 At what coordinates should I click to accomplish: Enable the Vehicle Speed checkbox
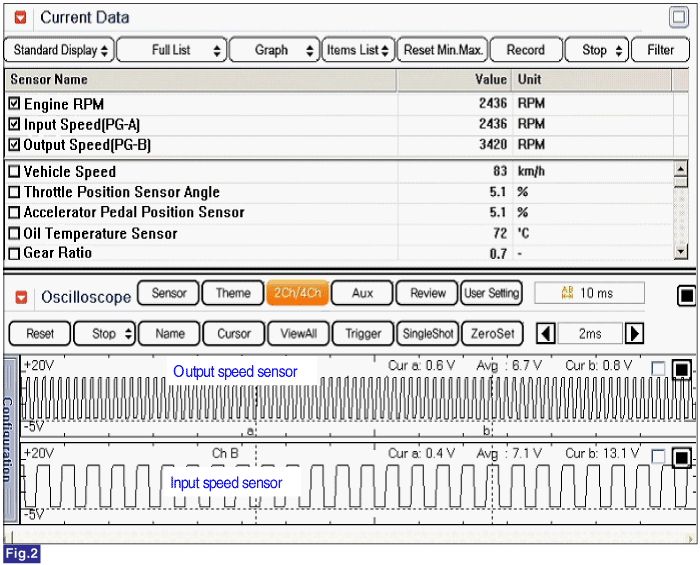point(14,172)
